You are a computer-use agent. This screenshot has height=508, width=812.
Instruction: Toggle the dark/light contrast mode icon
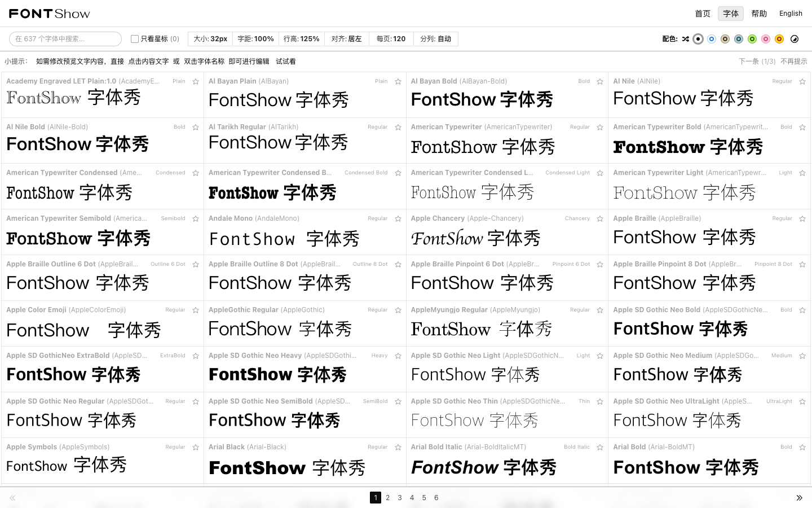click(795, 39)
